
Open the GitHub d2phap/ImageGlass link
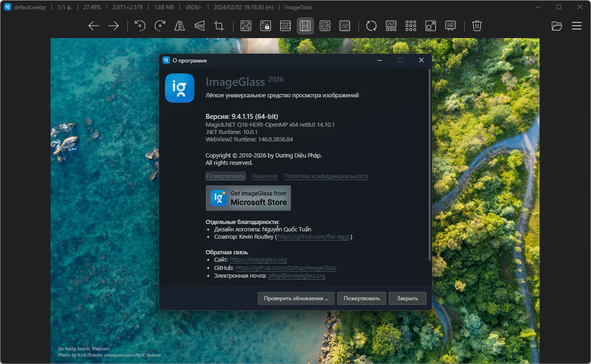point(285,268)
